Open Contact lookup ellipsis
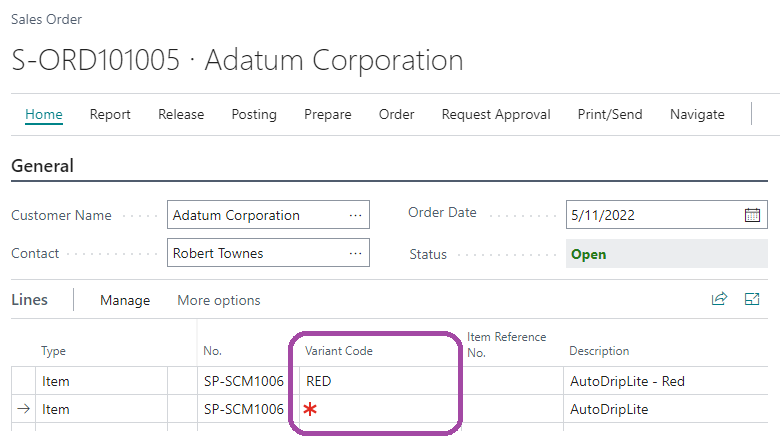780x440 pixels. pyautogui.click(x=355, y=254)
